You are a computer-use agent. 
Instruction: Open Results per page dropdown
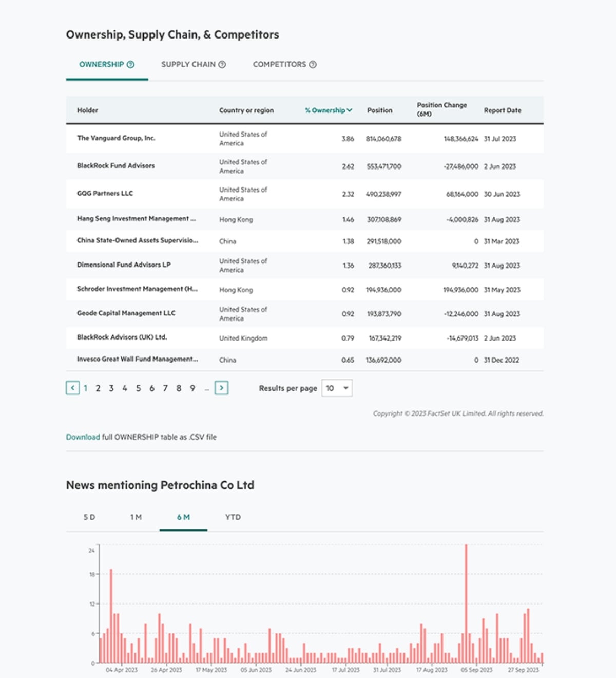click(337, 388)
